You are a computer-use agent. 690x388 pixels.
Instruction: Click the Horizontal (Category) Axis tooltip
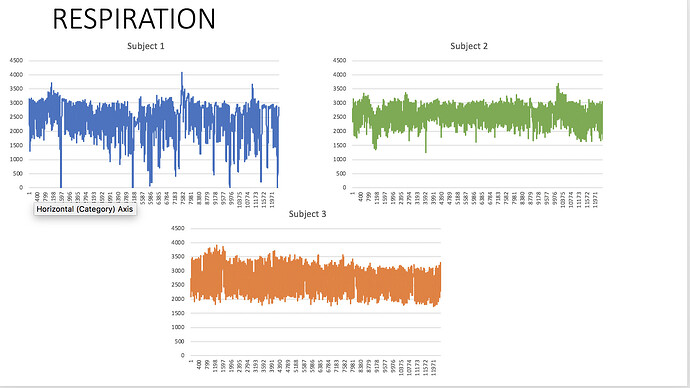[84, 209]
